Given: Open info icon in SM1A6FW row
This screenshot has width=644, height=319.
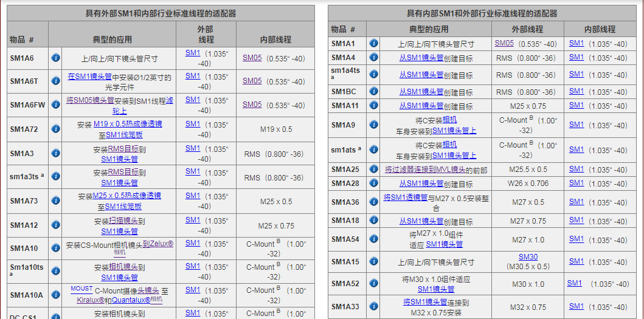Looking at the screenshot, I should click(55, 105).
